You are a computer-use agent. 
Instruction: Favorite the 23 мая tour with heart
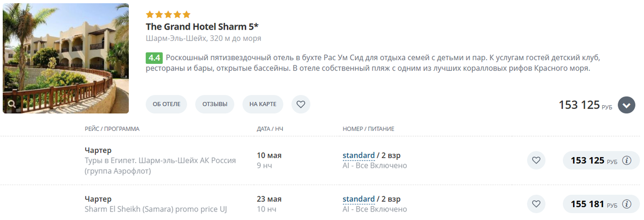click(x=536, y=204)
